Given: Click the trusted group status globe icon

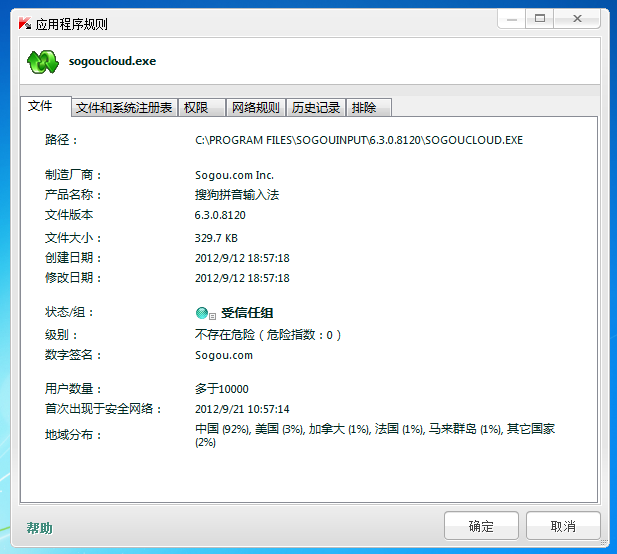Looking at the screenshot, I should pos(202,313).
